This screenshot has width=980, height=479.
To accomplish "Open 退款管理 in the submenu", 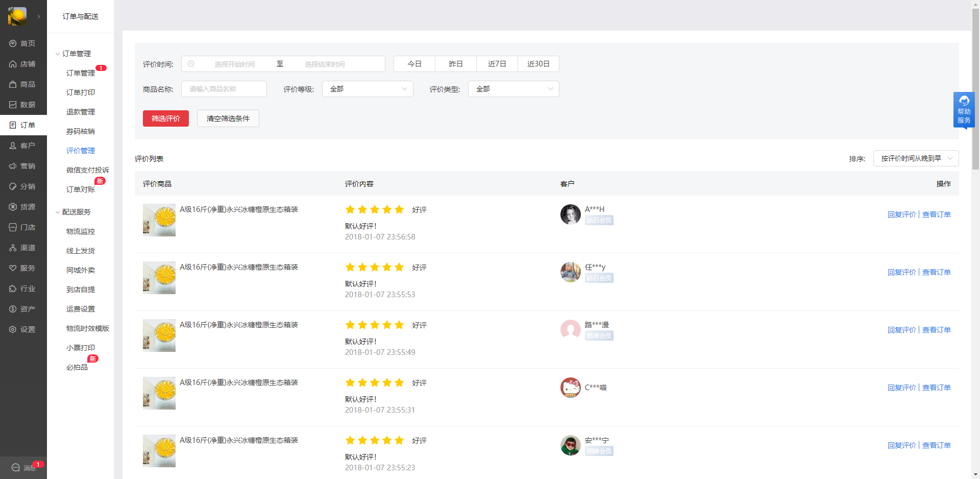I will click(81, 112).
